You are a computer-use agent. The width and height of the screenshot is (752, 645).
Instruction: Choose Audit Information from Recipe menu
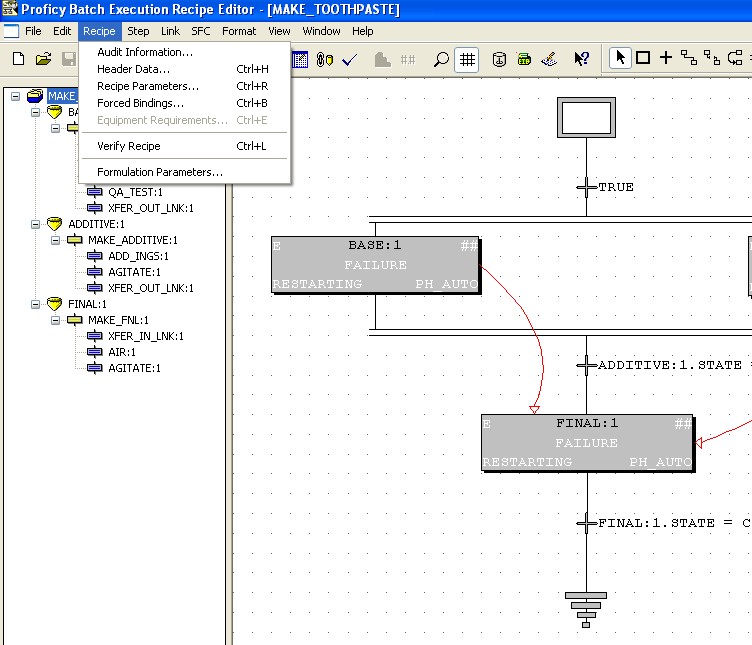click(184, 52)
